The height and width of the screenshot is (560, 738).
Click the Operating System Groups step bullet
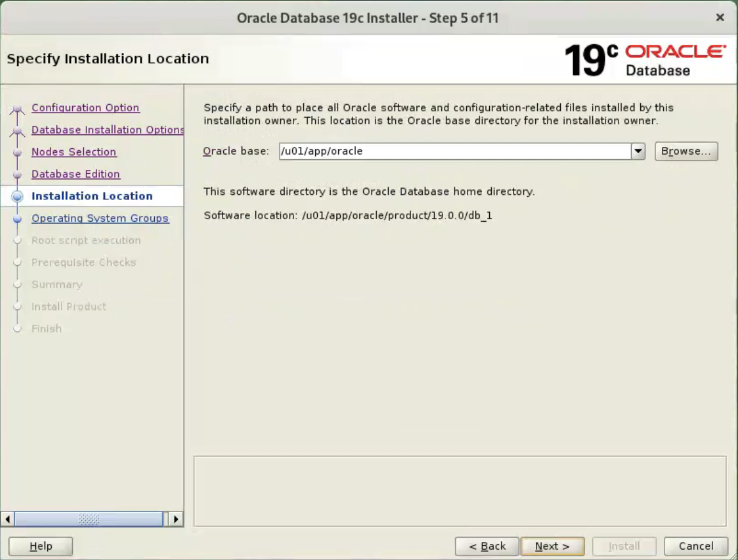click(x=17, y=219)
